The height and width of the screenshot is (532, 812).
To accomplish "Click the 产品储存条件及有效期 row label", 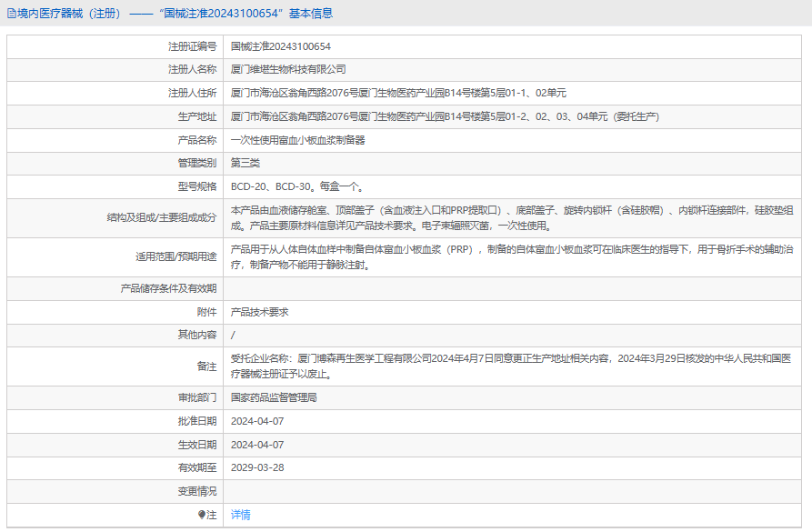I will (168, 288).
